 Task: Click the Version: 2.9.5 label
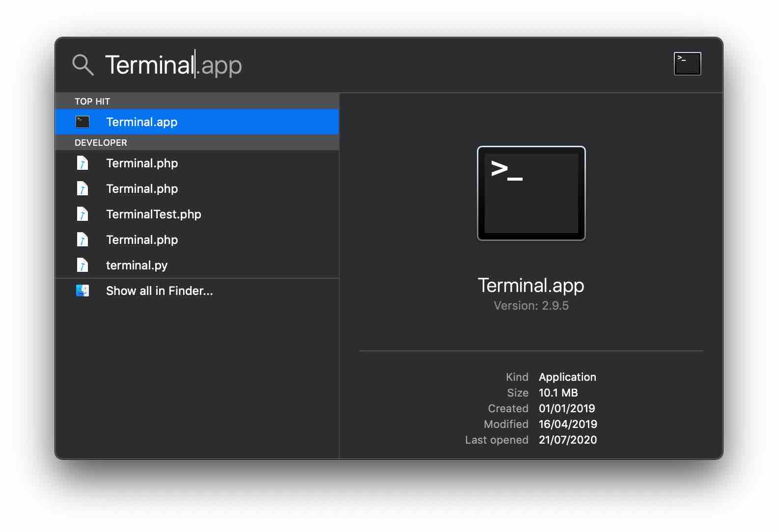tap(531, 306)
